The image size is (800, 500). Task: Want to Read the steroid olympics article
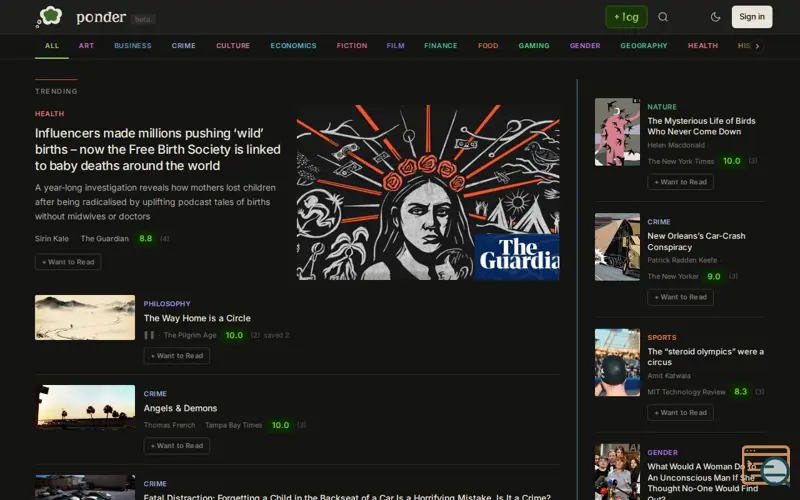[680, 412]
